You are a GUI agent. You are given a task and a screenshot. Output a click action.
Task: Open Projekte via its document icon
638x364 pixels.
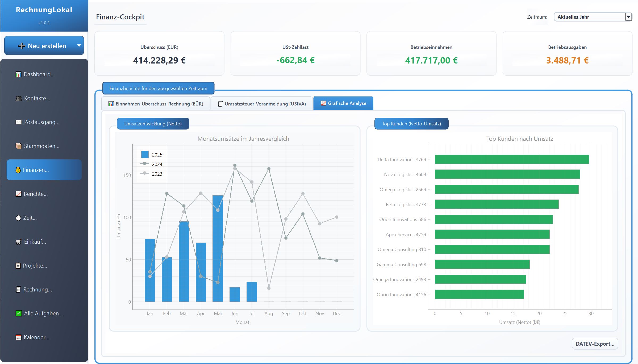pos(18,266)
